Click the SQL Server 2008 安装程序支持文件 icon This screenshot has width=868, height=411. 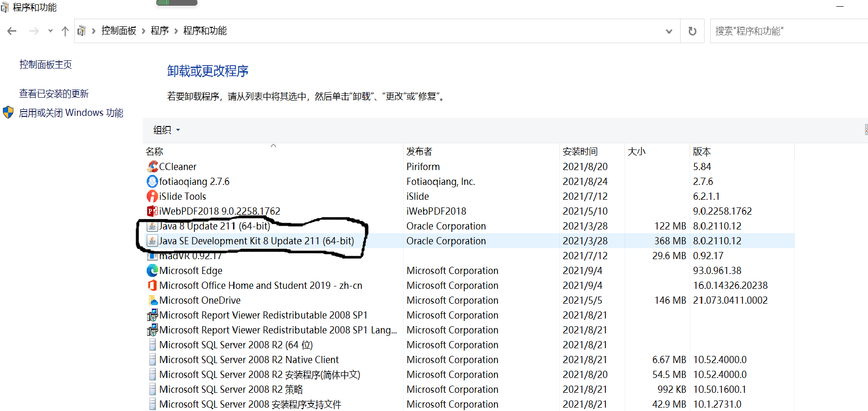tap(152, 404)
